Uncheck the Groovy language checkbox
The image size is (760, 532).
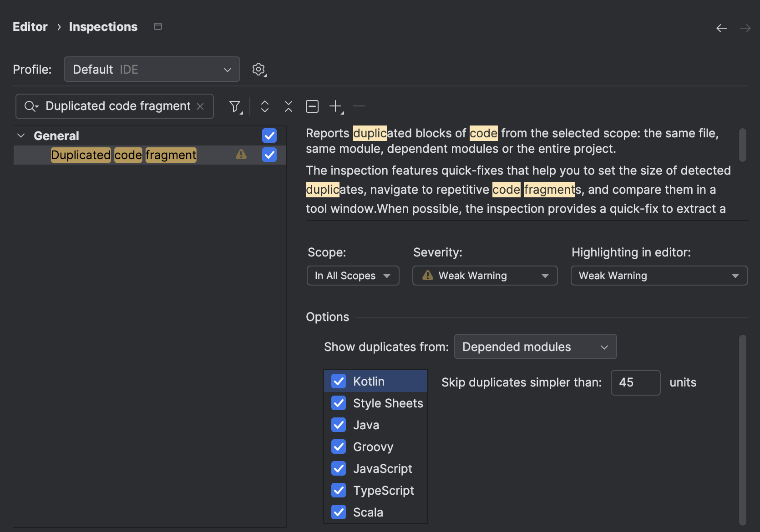pos(339,447)
